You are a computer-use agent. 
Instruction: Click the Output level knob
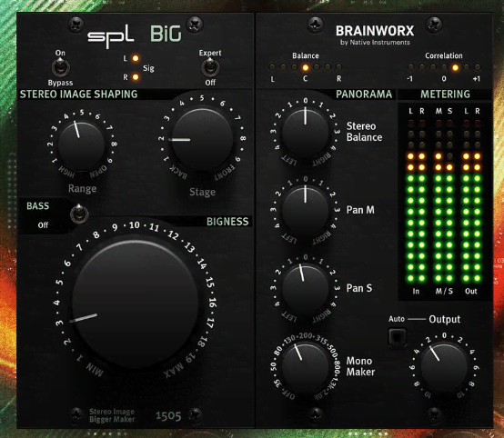(x=444, y=367)
